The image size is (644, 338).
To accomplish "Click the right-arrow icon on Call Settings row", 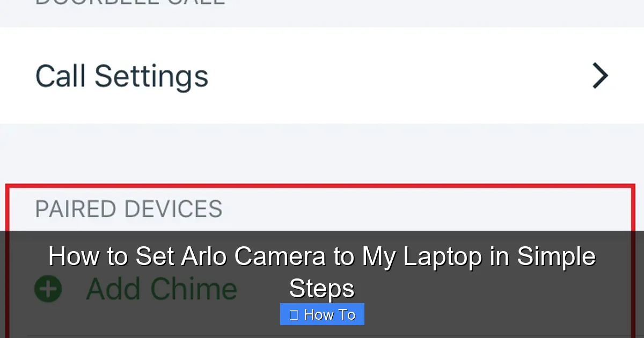I will coord(600,76).
